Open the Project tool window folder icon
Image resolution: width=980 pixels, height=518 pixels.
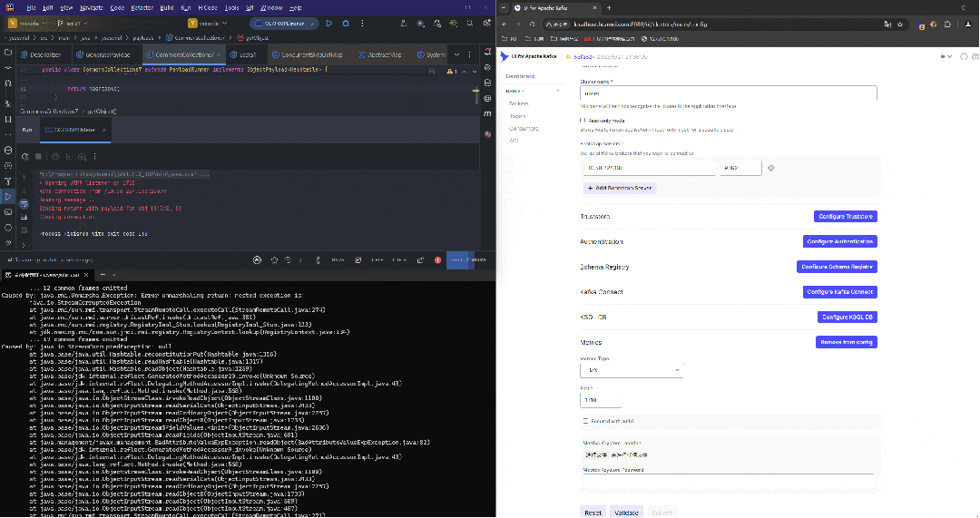click(8, 53)
